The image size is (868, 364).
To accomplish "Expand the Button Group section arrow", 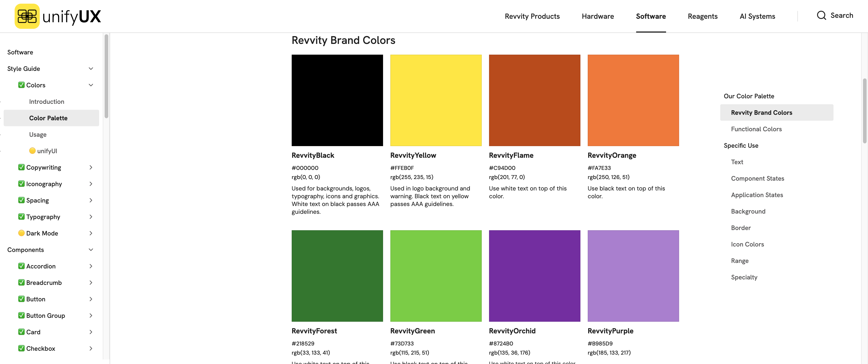I will pos(91,316).
